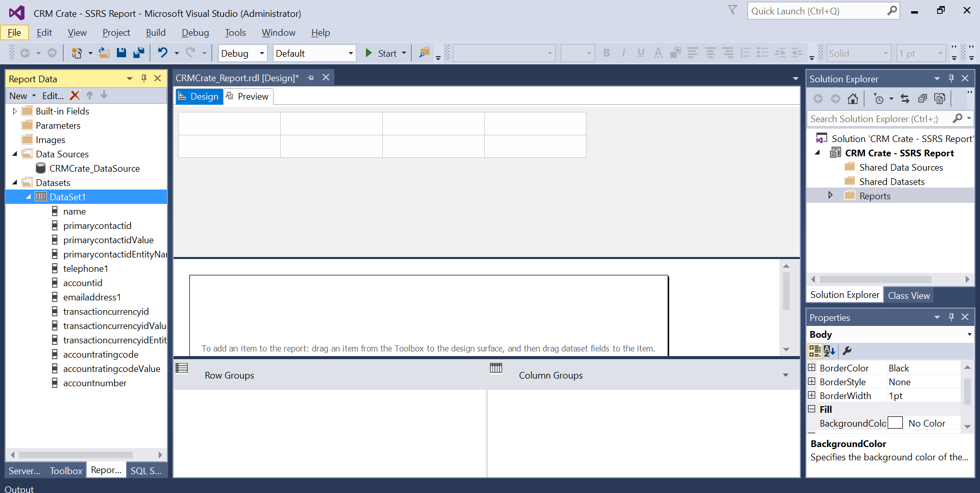Click the pin icon on Report Data panel
The image size is (980, 493).
click(144, 78)
